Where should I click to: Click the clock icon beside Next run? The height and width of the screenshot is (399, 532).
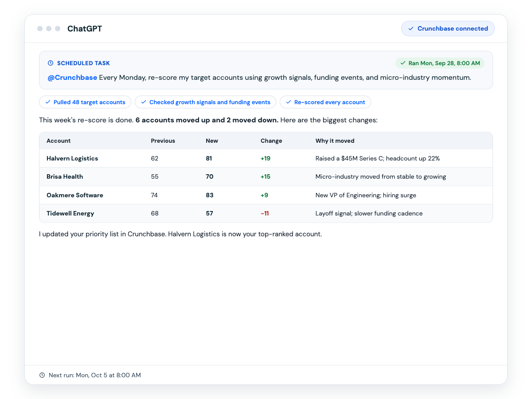pos(42,375)
